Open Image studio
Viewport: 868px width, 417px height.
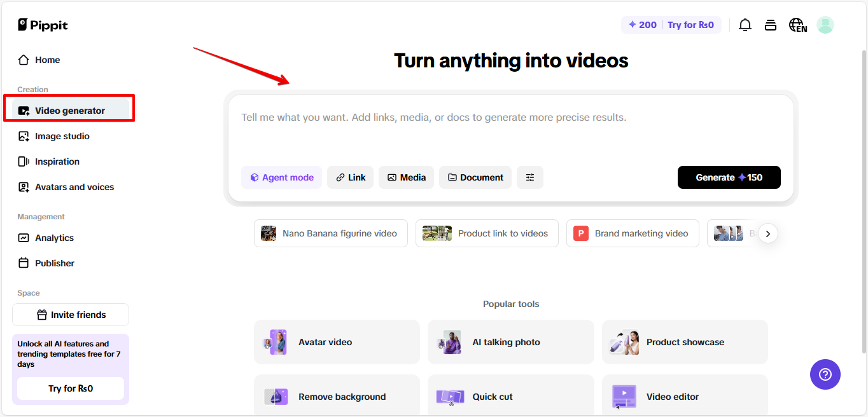(x=54, y=136)
